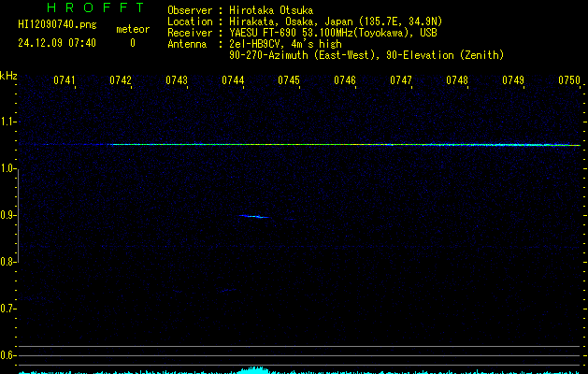The image size is (588, 374).
Task: Click the 0741 time axis marker
Action: (65, 80)
